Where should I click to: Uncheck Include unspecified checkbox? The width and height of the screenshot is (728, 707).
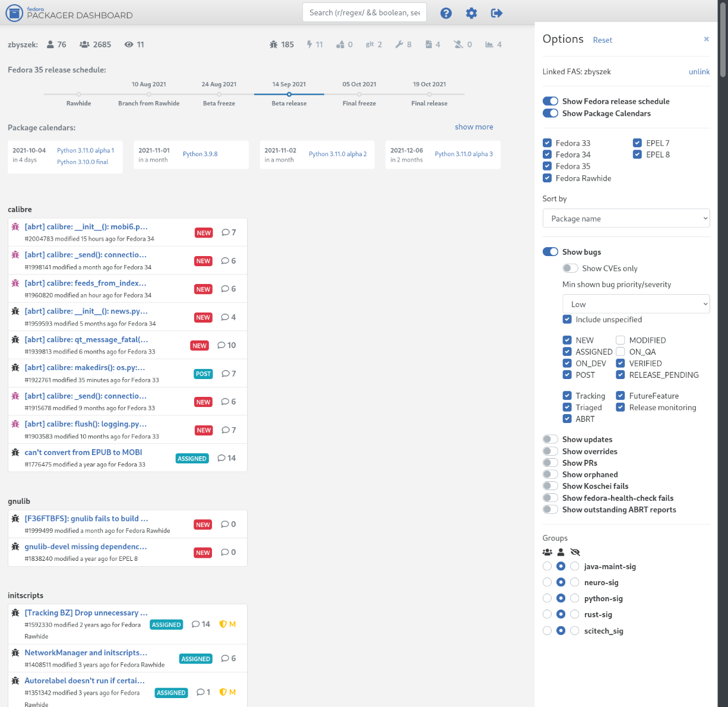567,319
